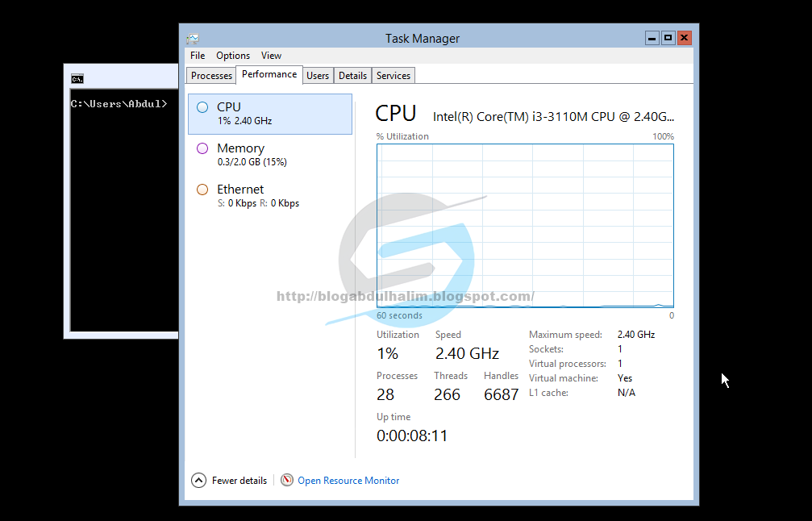Open the File menu
The height and width of the screenshot is (521, 812).
point(198,56)
